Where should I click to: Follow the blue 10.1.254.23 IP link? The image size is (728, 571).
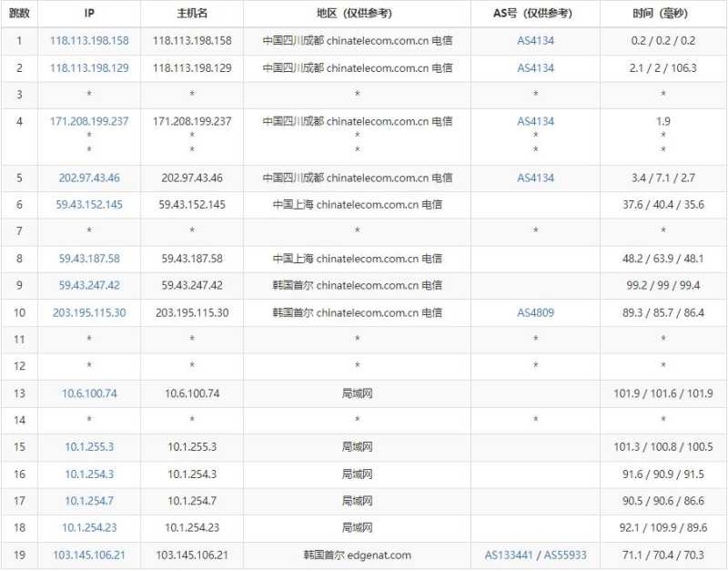[x=89, y=528]
